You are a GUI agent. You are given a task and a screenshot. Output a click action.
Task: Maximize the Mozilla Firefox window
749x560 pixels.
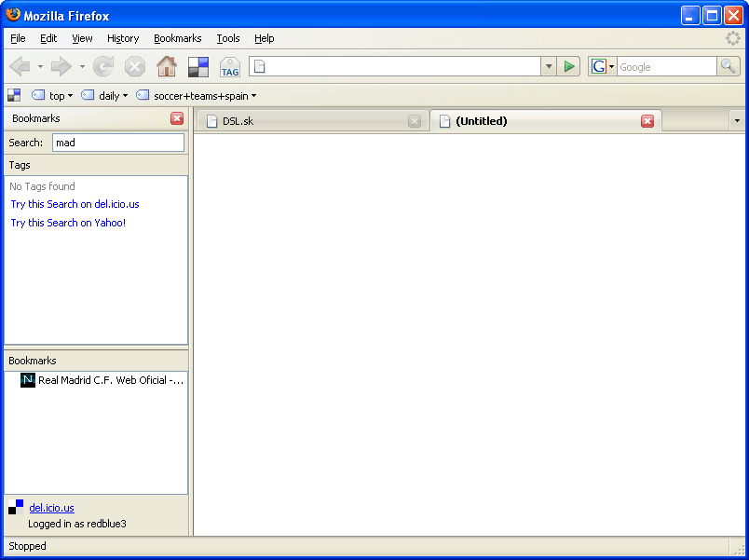point(712,16)
